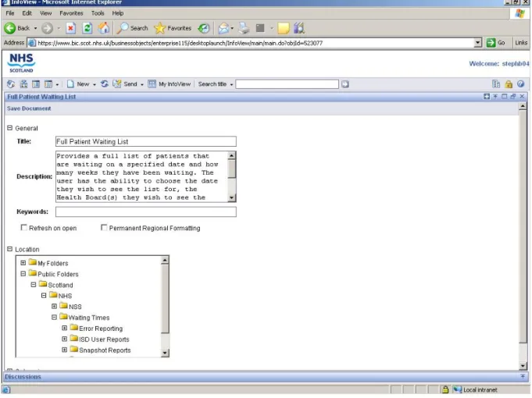Image resolution: width=532 pixels, height=398 pixels.
Task: Click the Log out padlock icon
Action: pos(509,84)
